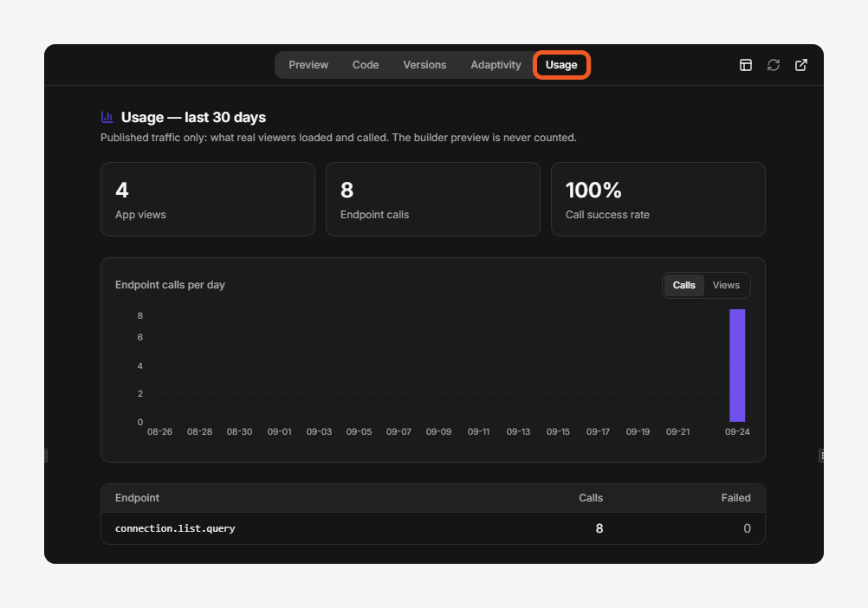Click the layout panel icon
Image resolution: width=868 pixels, height=608 pixels.
tap(746, 65)
